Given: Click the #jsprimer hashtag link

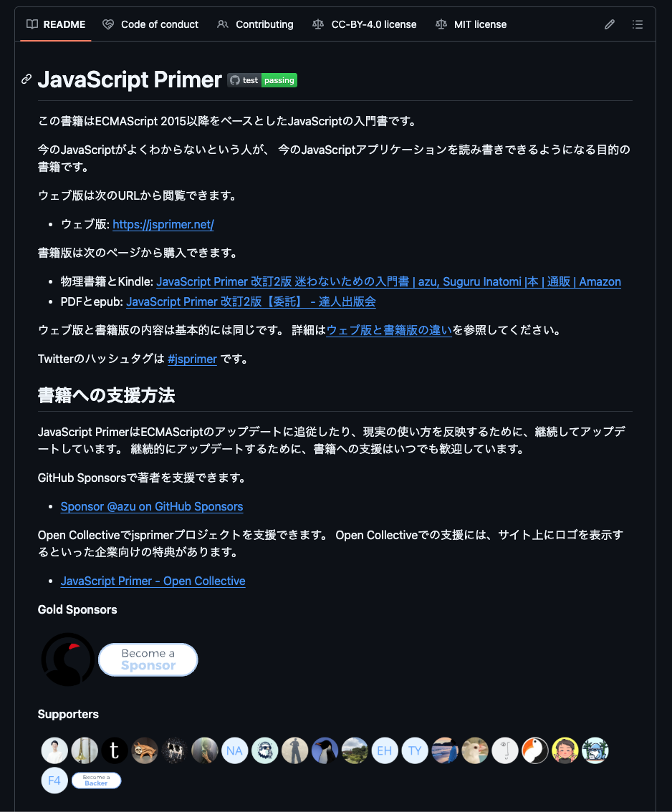Looking at the screenshot, I should [192, 359].
